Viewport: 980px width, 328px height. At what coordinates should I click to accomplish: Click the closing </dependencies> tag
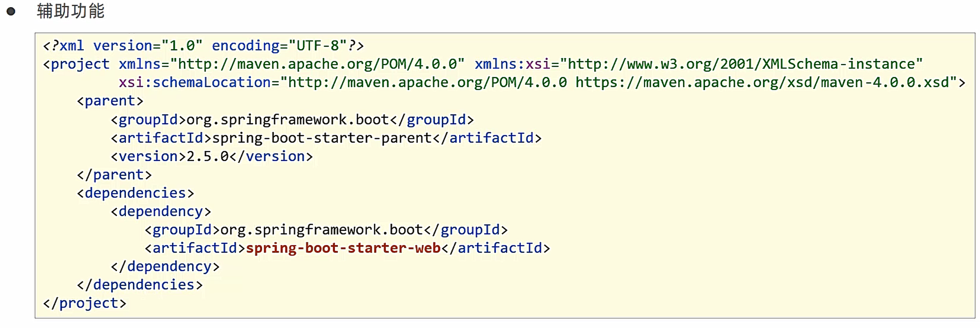[140, 285]
